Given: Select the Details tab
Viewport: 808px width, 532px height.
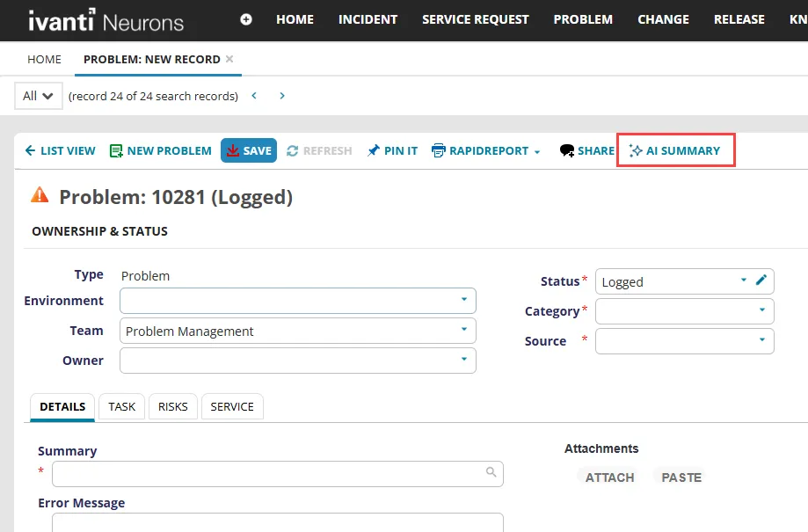Looking at the screenshot, I should [62, 407].
